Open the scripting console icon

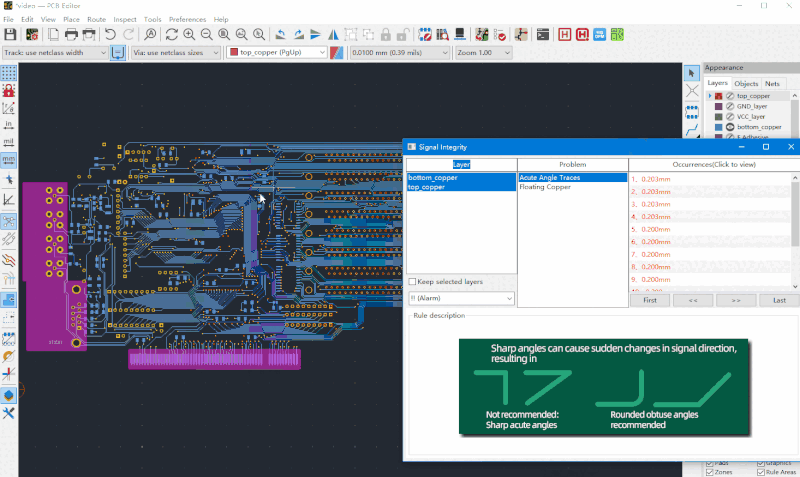(543, 34)
